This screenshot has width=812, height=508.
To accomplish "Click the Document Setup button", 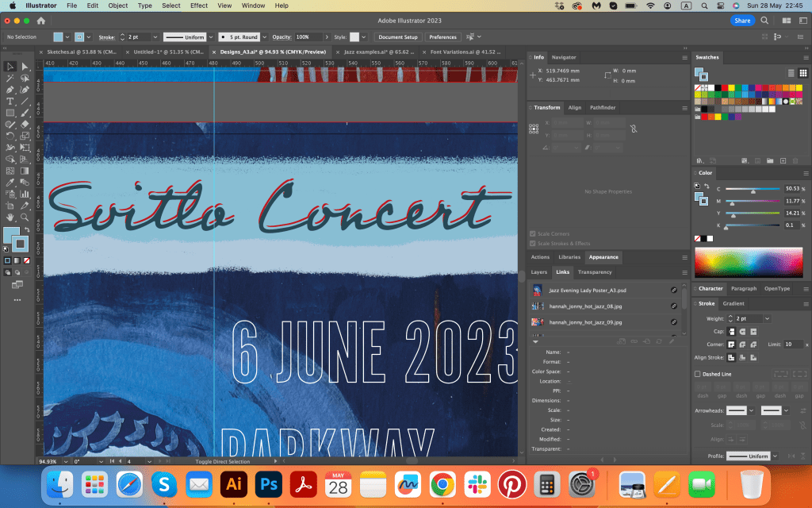I will (x=397, y=37).
